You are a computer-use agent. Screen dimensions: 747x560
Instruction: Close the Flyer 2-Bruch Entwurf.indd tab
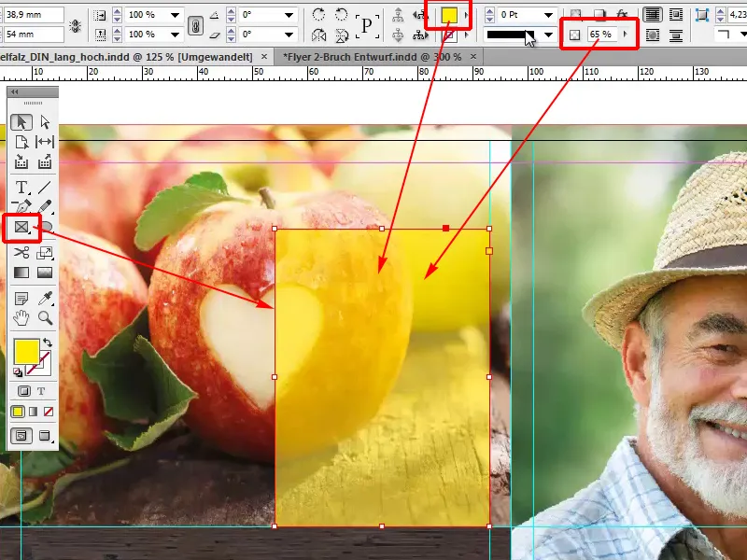pyautogui.click(x=473, y=57)
